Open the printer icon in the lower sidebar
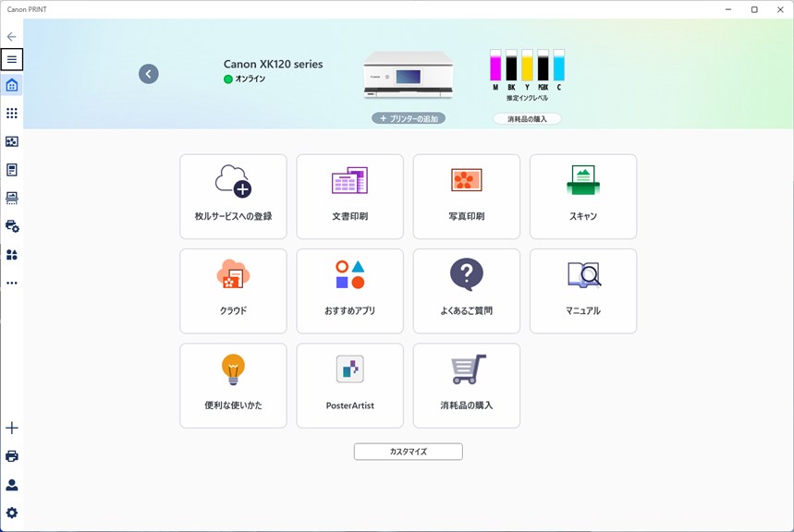794x532 pixels. coord(12,456)
